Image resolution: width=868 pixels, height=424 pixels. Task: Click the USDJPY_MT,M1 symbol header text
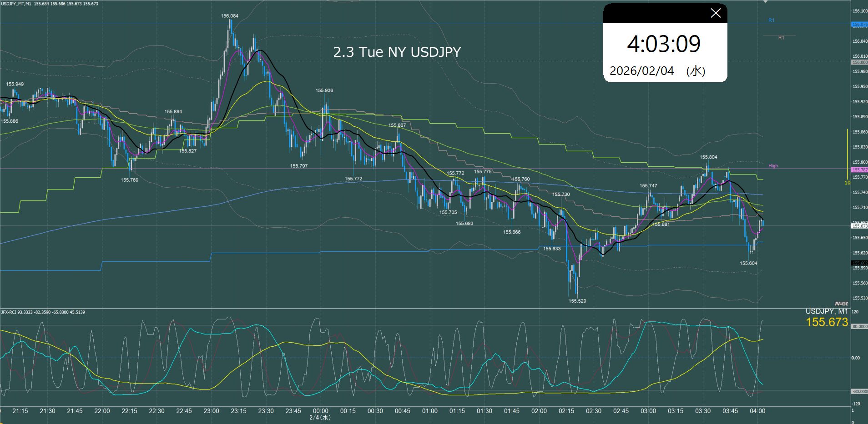[16, 4]
